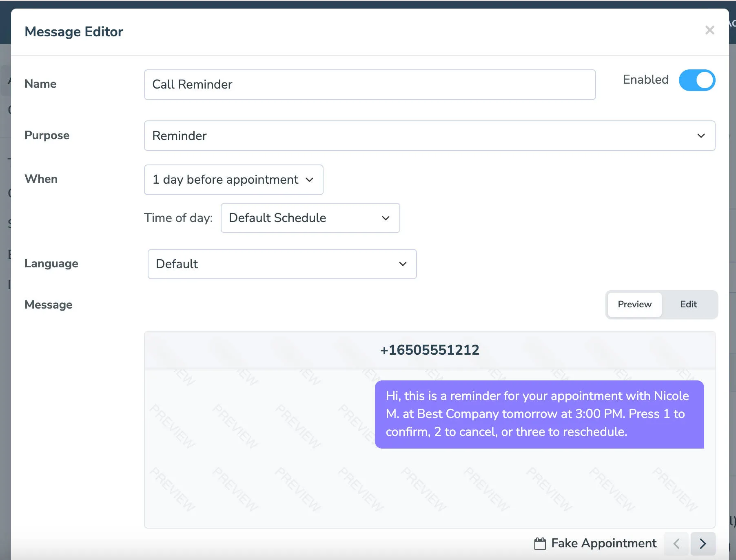Open the Default Schedule dropdown
736x560 pixels.
tap(310, 218)
